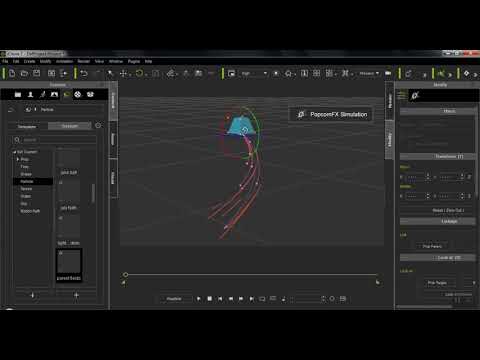Select the Move object tool icon
Image resolution: width=480 pixels, height=360 pixels.
123,73
